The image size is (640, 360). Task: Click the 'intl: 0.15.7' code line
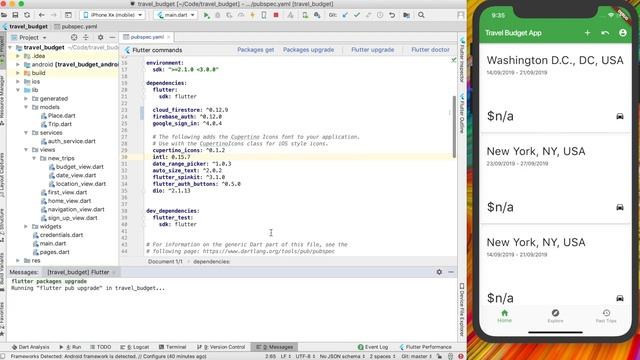[171, 157]
